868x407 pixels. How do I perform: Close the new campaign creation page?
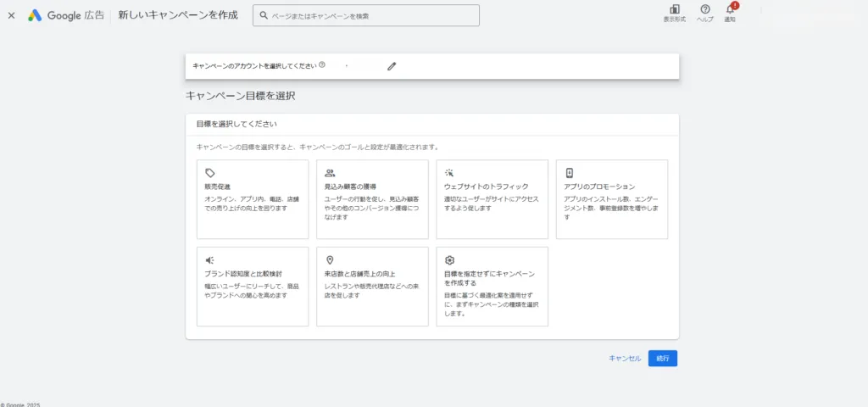click(12, 15)
